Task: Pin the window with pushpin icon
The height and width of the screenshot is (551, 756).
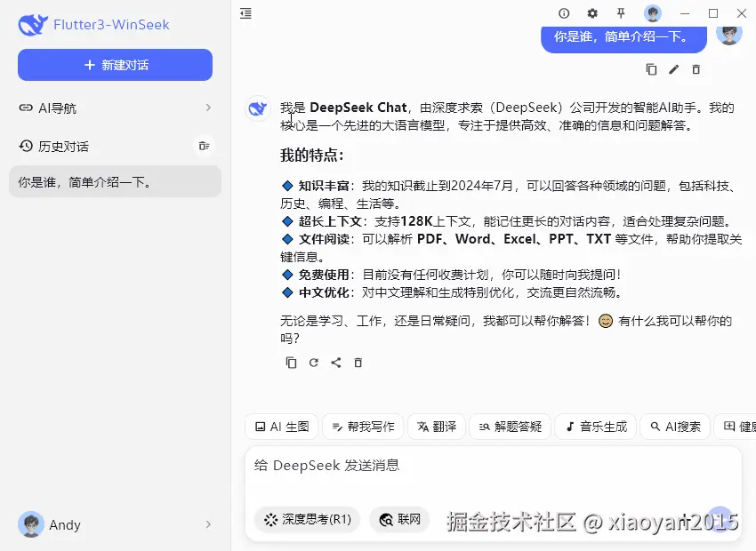Action: click(621, 13)
